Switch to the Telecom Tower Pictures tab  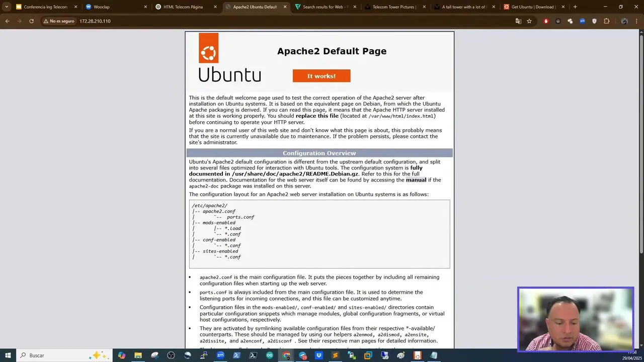(x=394, y=7)
